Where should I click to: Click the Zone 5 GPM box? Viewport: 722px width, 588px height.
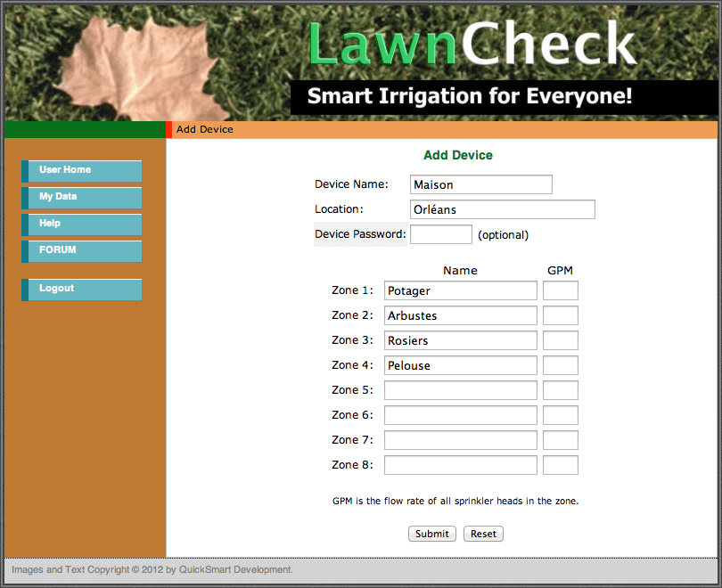pos(561,390)
